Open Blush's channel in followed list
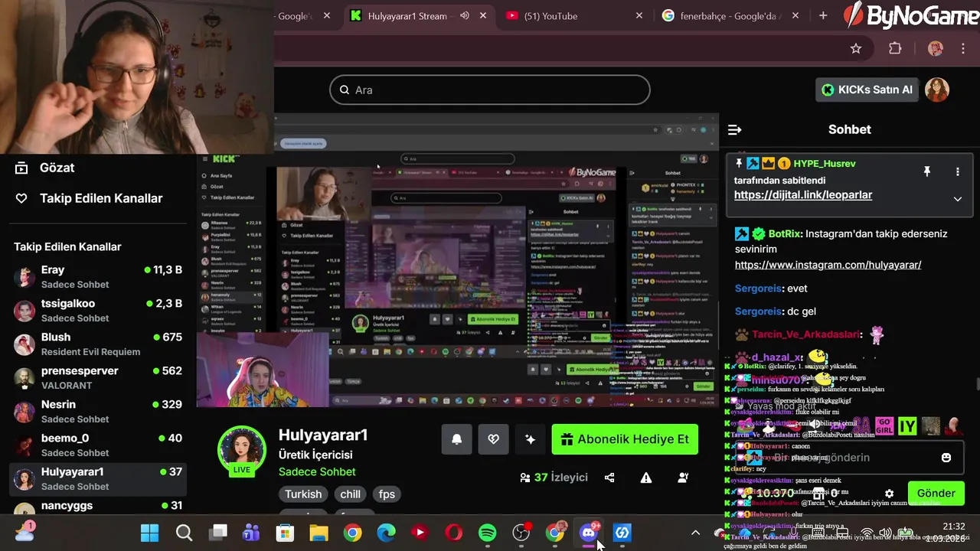Screen dimensions: 980x551 pyautogui.click(x=98, y=344)
